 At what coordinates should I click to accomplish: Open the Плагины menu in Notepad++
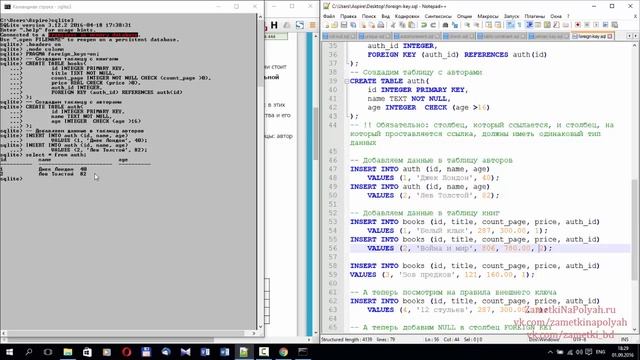[534, 16]
